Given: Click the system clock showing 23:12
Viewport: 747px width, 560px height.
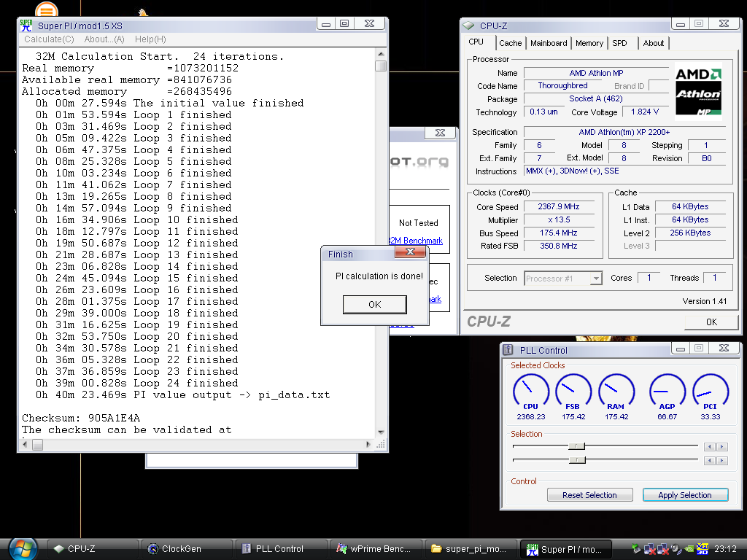Looking at the screenshot, I should [x=726, y=549].
